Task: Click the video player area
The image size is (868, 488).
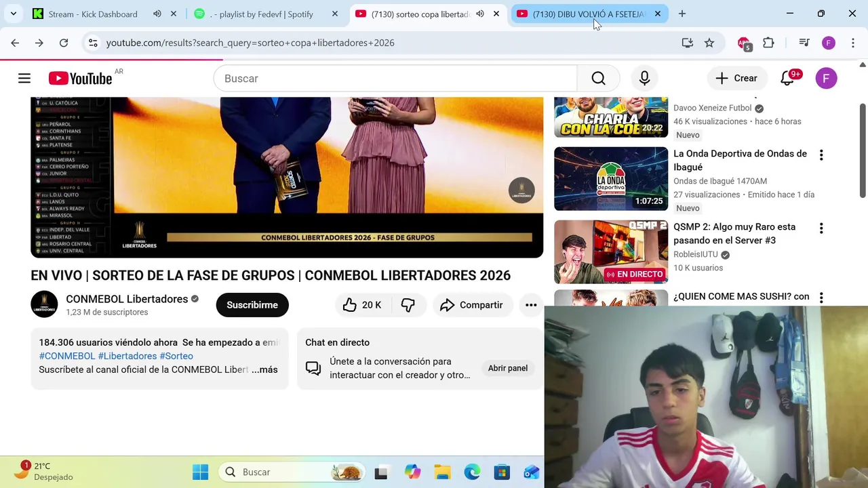Action: pyautogui.click(x=287, y=178)
